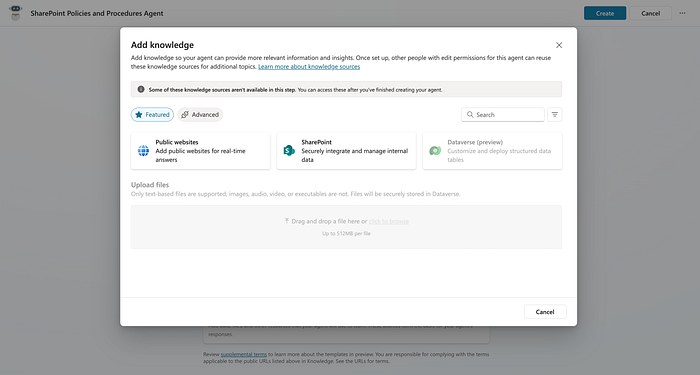Switch to the Advanced tab
The image size is (700, 375).
click(x=200, y=115)
